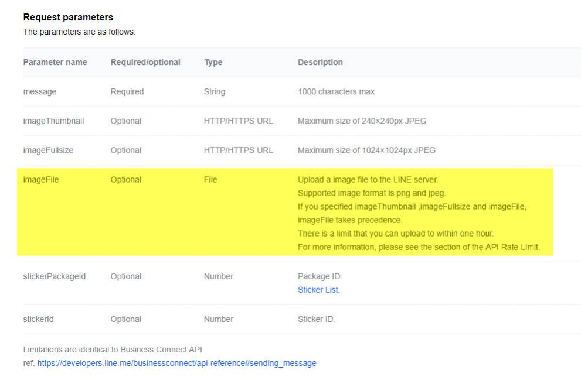Click the Required/optional column header
Screen dimensions: 588x380
click(145, 62)
